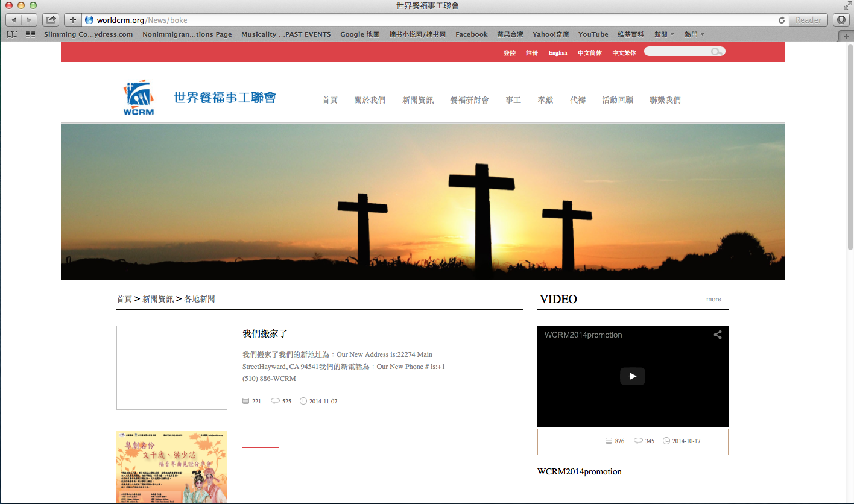
Task: Click the views icon beside 876
Action: point(609,441)
